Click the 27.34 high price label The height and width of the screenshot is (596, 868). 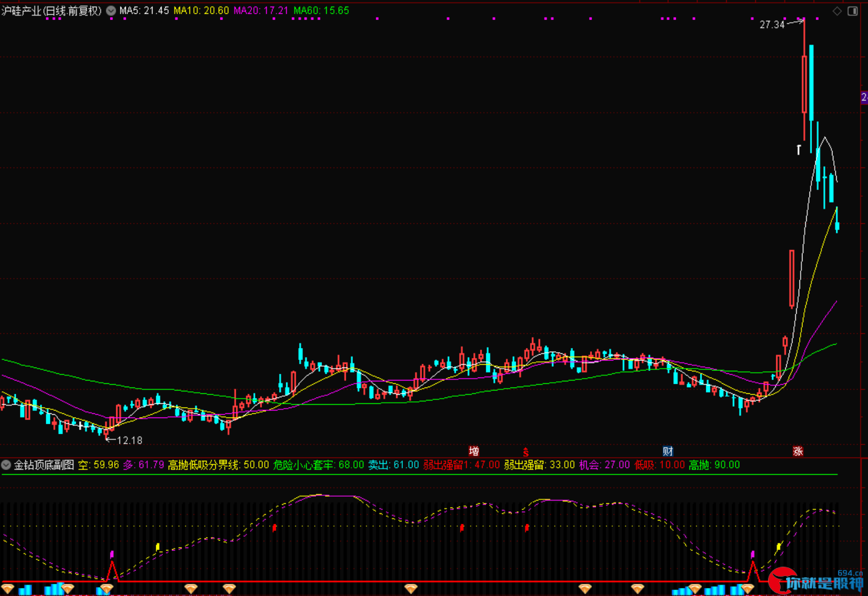772,25
